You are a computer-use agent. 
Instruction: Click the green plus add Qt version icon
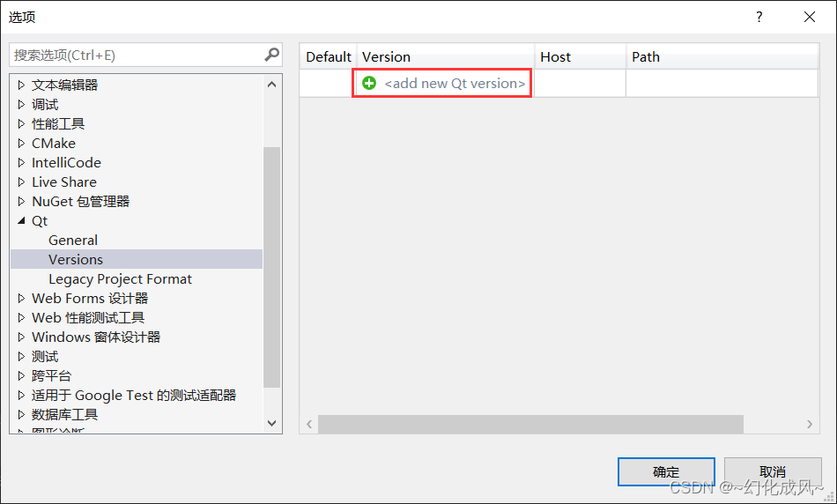[369, 84]
